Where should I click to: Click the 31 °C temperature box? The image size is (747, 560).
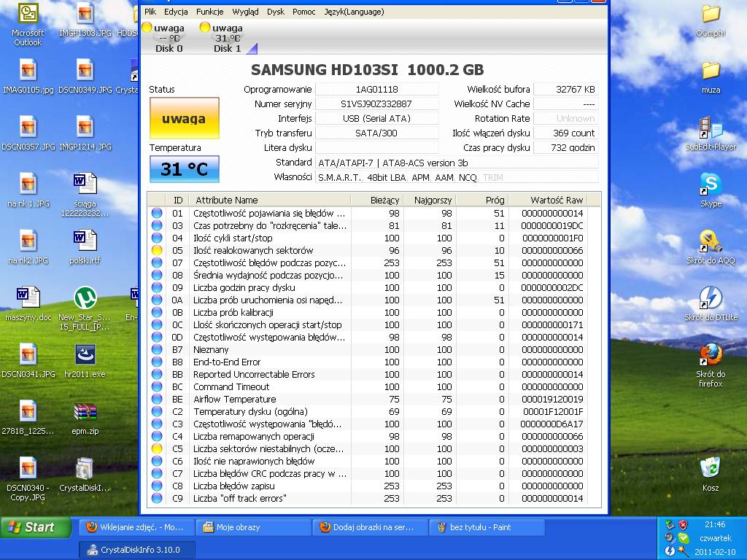(x=185, y=169)
